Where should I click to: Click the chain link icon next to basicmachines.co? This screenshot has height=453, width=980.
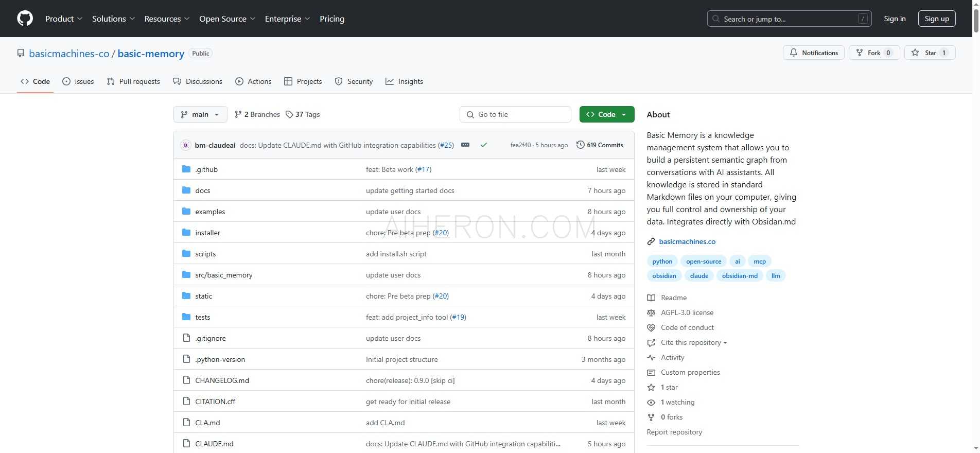click(651, 241)
